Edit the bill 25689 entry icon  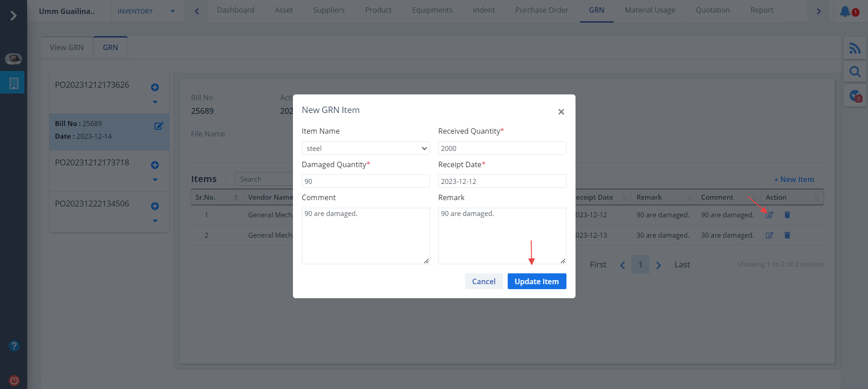[x=159, y=126]
